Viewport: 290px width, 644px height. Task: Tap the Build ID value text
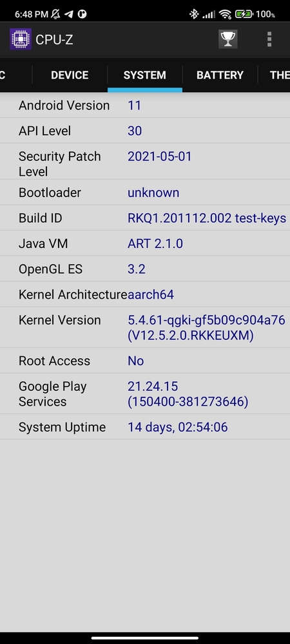pyautogui.click(x=207, y=218)
